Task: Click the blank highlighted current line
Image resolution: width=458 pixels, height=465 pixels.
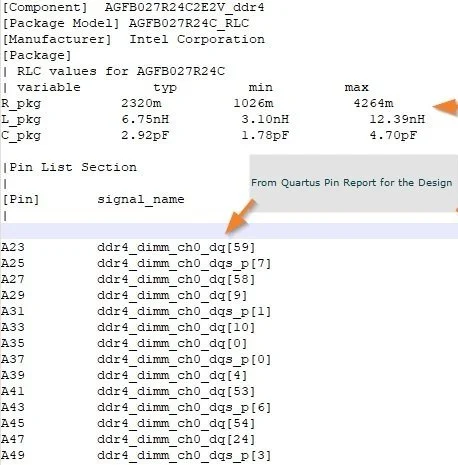Action: [229, 231]
